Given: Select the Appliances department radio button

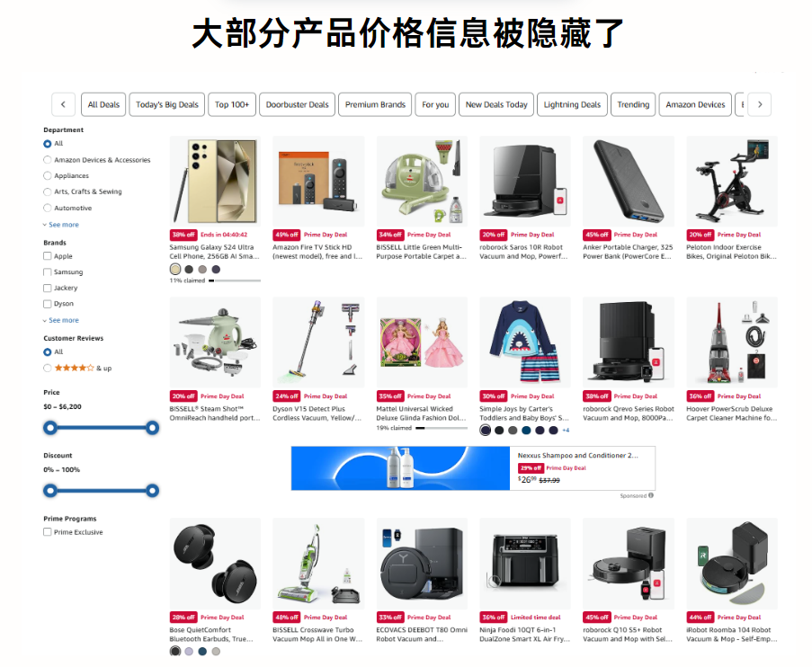Looking at the screenshot, I should tap(48, 175).
